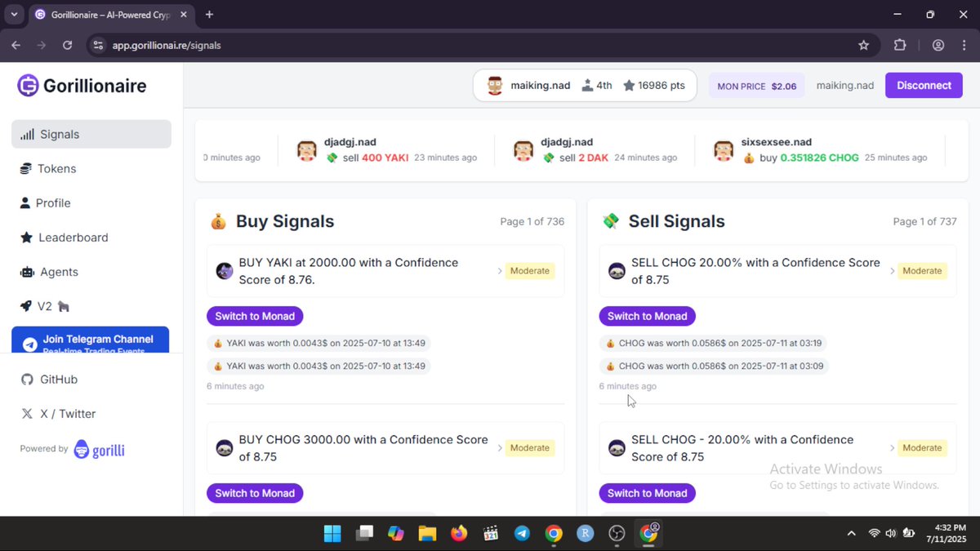Open the Chrome three-dot menu

pos(964,46)
